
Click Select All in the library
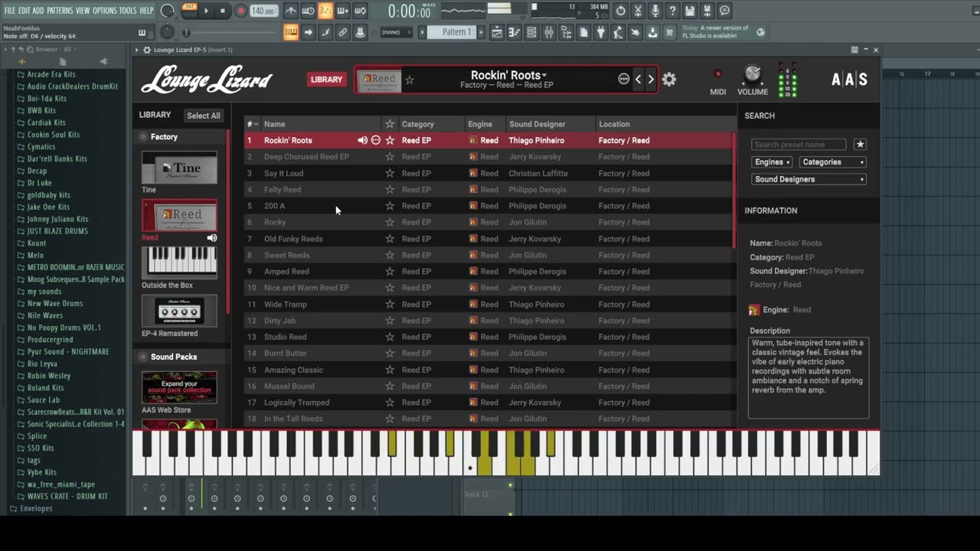(x=204, y=116)
